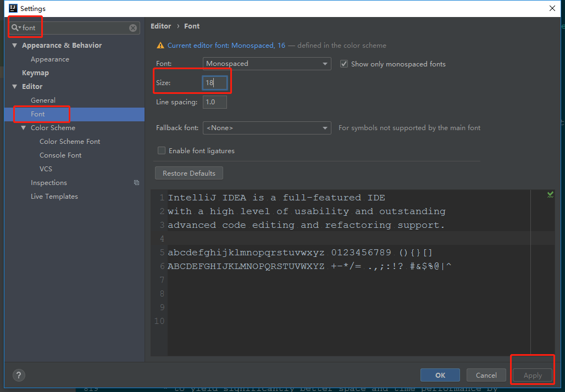
Task: Open Color Scheme Font settings
Action: 70,142
